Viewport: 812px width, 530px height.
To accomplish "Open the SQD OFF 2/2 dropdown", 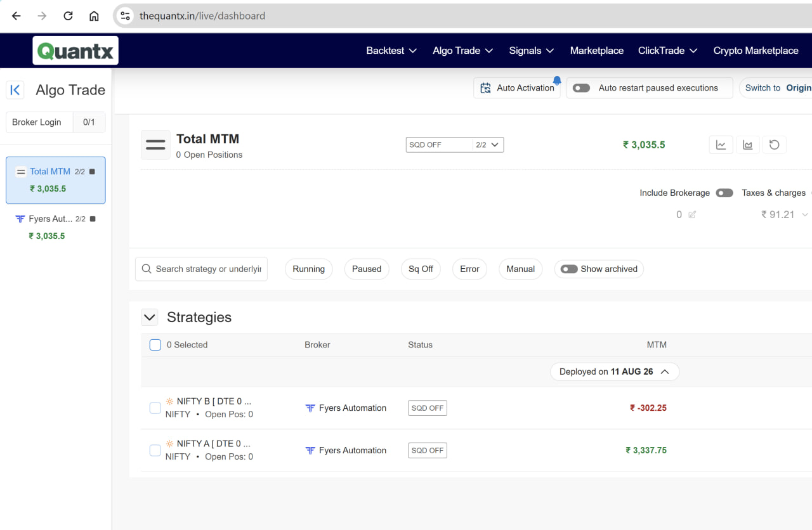I will (x=455, y=145).
